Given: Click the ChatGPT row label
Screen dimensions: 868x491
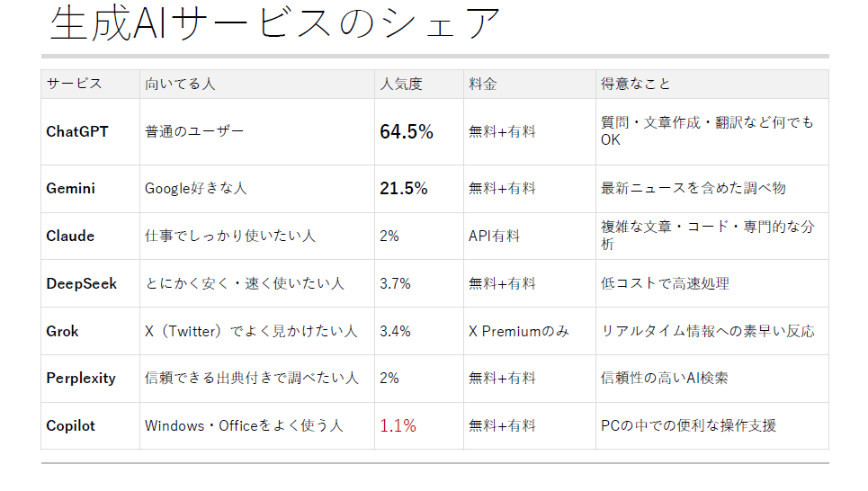Looking at the screenshot, I should (77, 131).
